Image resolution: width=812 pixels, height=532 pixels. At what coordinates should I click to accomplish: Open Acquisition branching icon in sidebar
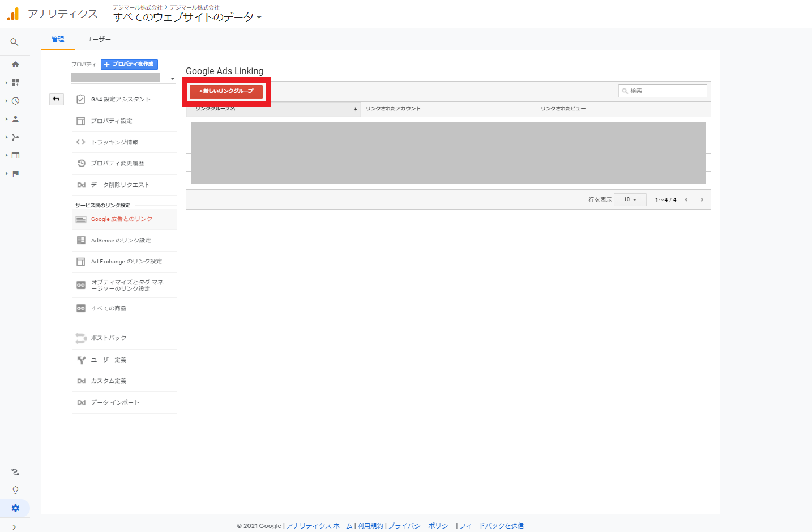[15, 137]
